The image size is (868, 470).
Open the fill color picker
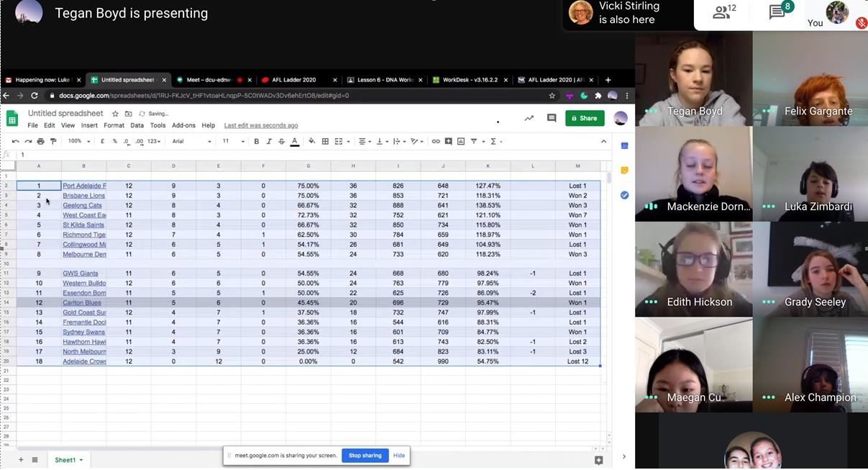coord(312,141)
